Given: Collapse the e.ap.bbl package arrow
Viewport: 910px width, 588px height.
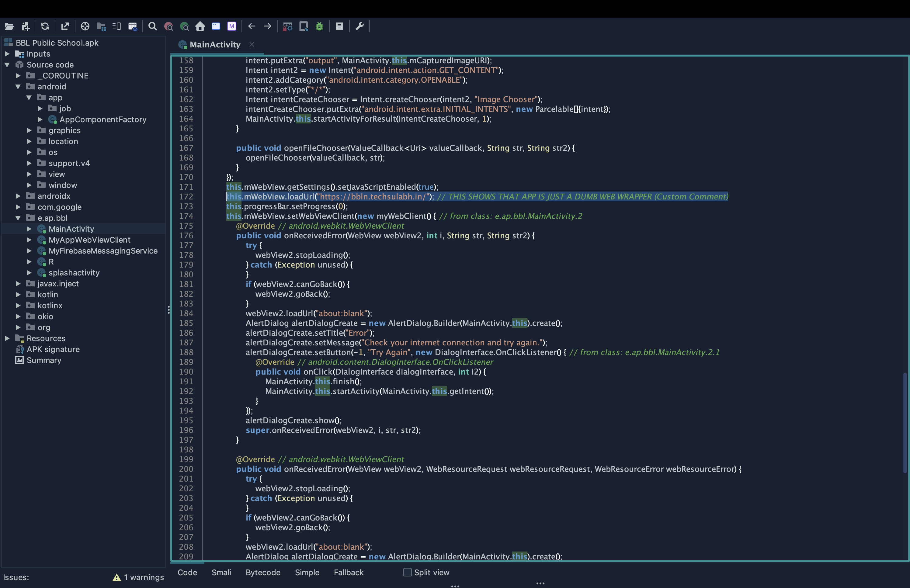Looking at the screenshot, I should 18,218.
